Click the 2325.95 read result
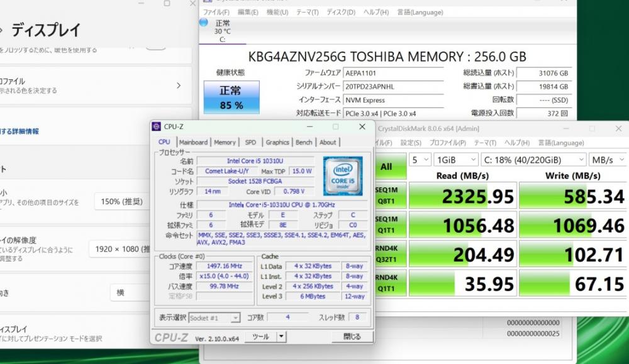 click(x=462, y=196)
